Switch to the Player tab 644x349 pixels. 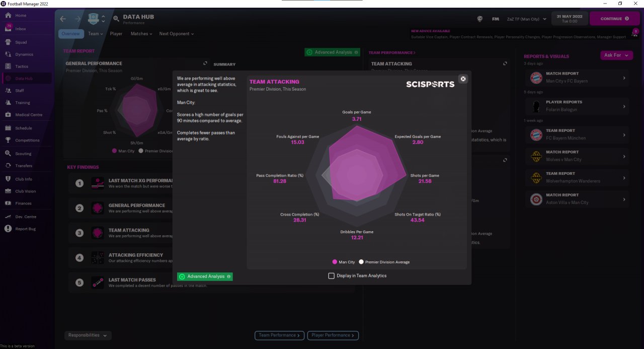(x=116, y=34)
